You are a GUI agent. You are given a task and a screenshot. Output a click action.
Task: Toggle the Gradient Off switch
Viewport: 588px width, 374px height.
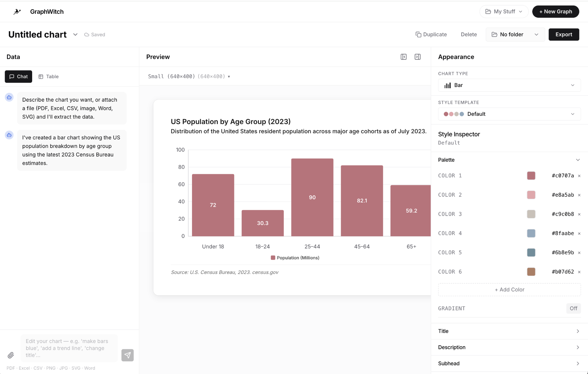coord(573,308)
